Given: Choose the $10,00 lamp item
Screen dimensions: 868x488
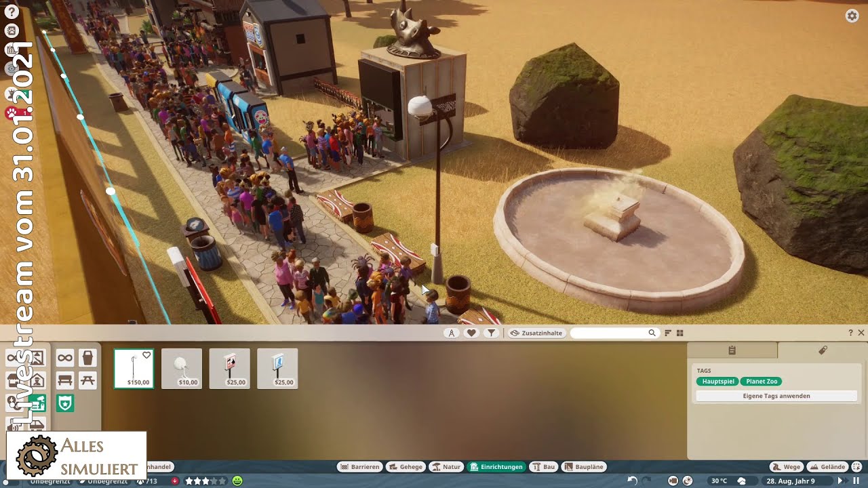Looking at the screenshot, I should pyautogui.click(x=182, y=369).
